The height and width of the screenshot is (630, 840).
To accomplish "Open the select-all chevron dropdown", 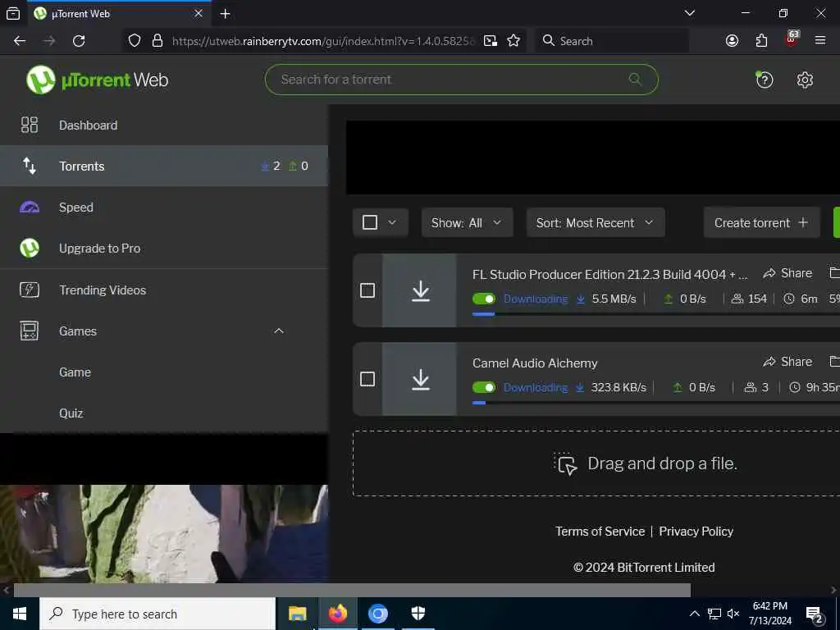I will click(x=392, y=222).
